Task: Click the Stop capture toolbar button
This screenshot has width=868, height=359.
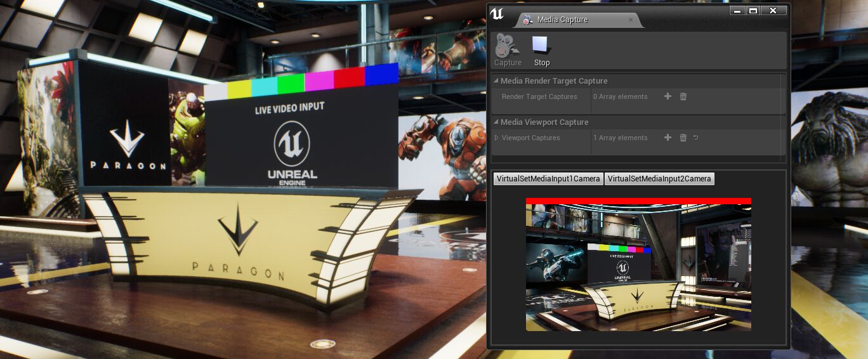Action: click(541, 51)
